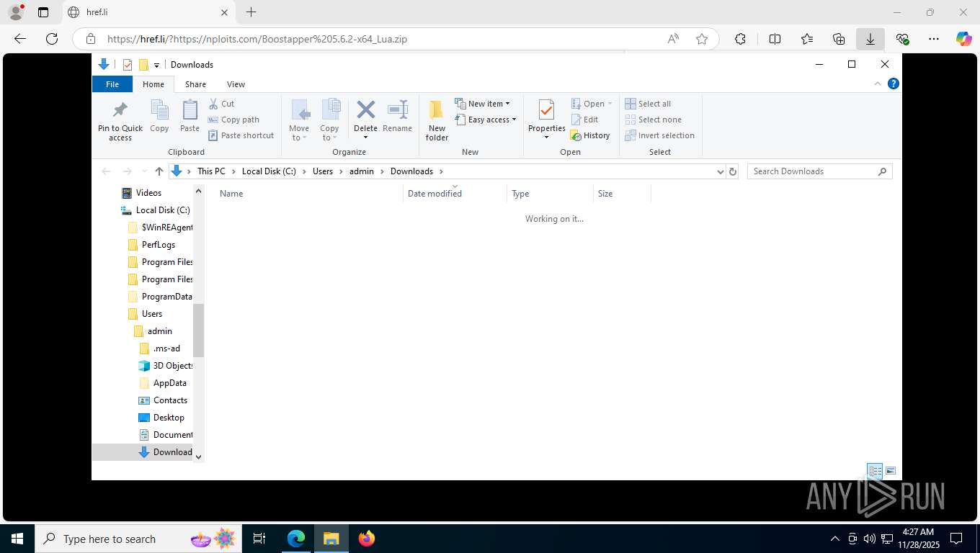Click Paste shortcut in ribbon
This screenshot has height=553, width=980.
(x=241, y=135)
